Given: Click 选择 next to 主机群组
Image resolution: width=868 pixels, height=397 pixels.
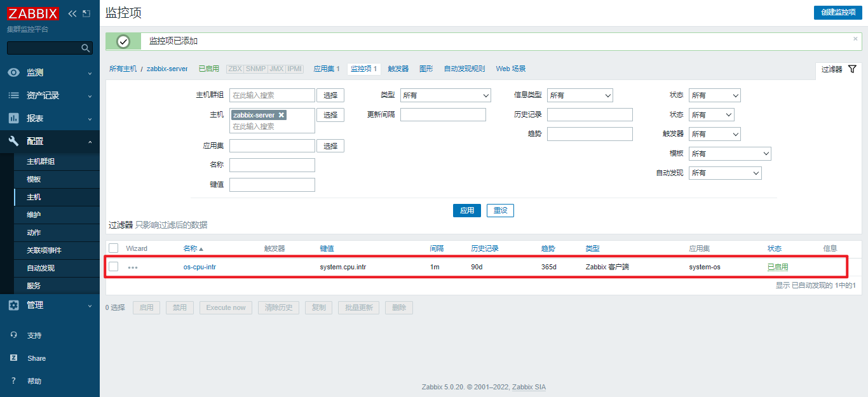Looking at the screenshot, I should pos(330,95).
